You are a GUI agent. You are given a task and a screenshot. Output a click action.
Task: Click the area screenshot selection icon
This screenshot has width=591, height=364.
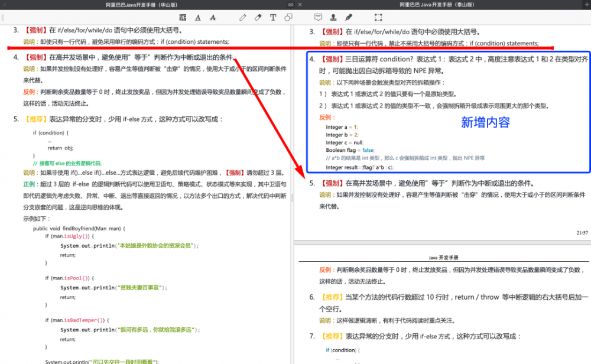pyautogui.click(x=378, y=18)
